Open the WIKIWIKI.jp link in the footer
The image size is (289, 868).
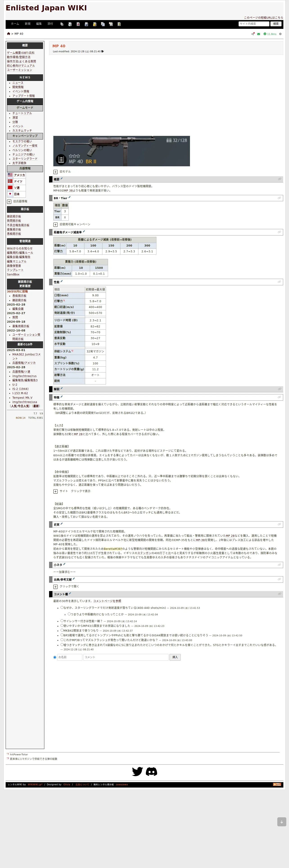[35, 784]
